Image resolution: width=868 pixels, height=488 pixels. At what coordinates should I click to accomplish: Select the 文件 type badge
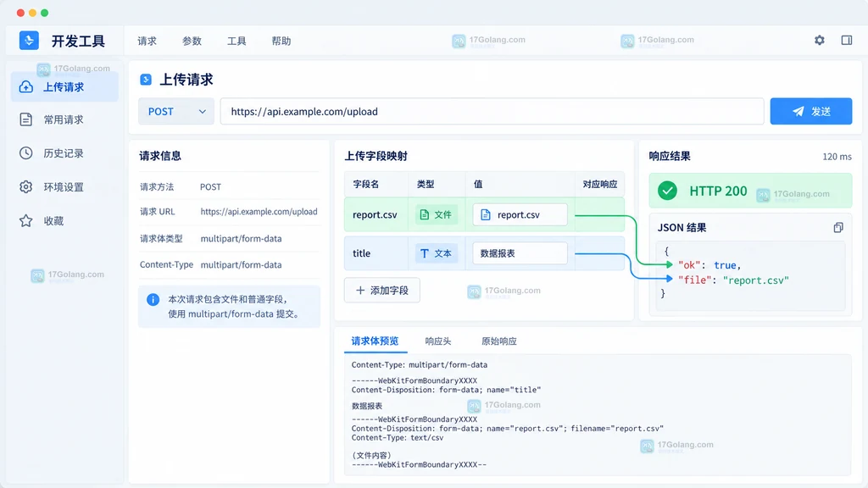pos(437,214)
